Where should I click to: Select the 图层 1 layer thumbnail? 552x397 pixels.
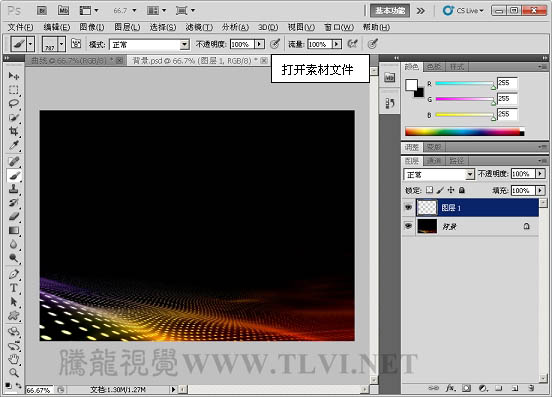pos(427,207)
